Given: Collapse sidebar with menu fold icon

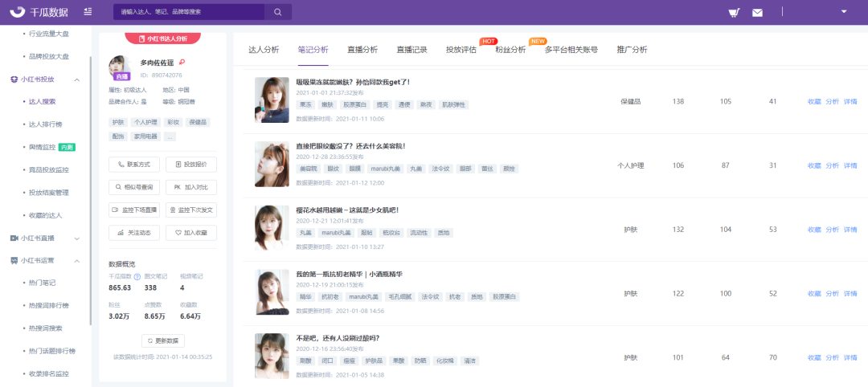Looking at the screenshot, I should [x=88, y=11].
